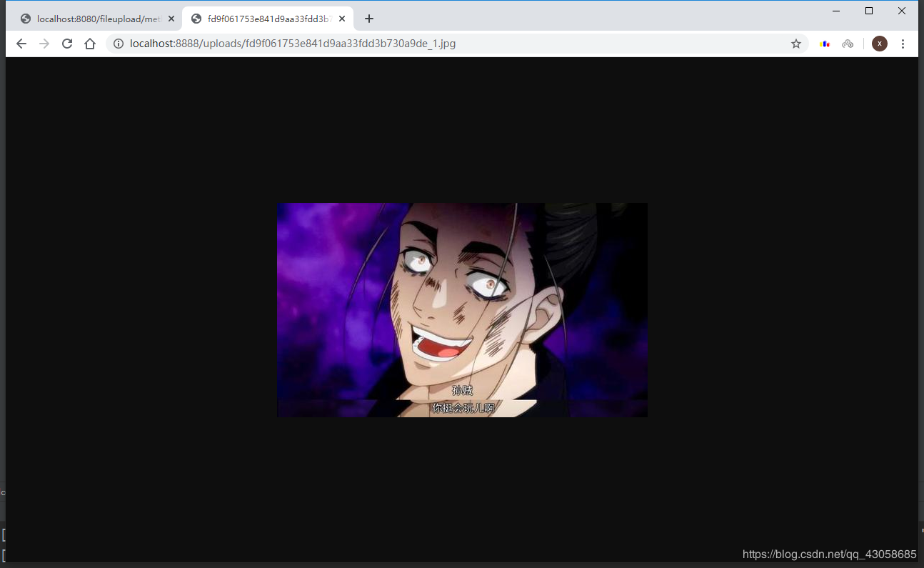924x568 pixels.
Task: Bookmark this page with the star
Action: pyautogui.click(x=796, y=44)
